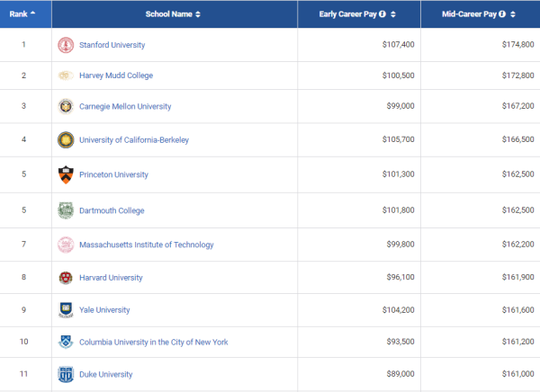Viewport: 540px width, 392px height.
Task: Click Mid-Career Pay info icon
Action: [x=502, y=14]
